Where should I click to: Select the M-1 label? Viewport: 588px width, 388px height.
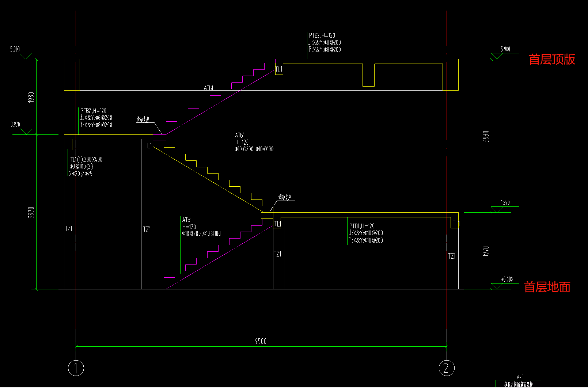pos(520,376)
